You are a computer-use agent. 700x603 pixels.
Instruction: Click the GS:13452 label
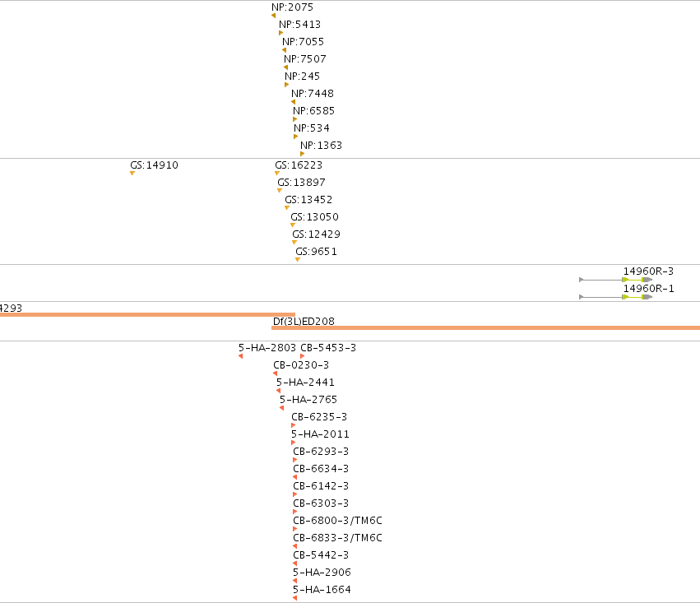[x=308, y=200]
